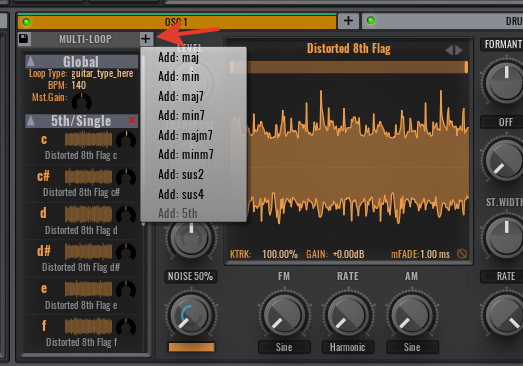Open the FM Sine waveform dropdown

pyautogui.click(x=284, y=347)
